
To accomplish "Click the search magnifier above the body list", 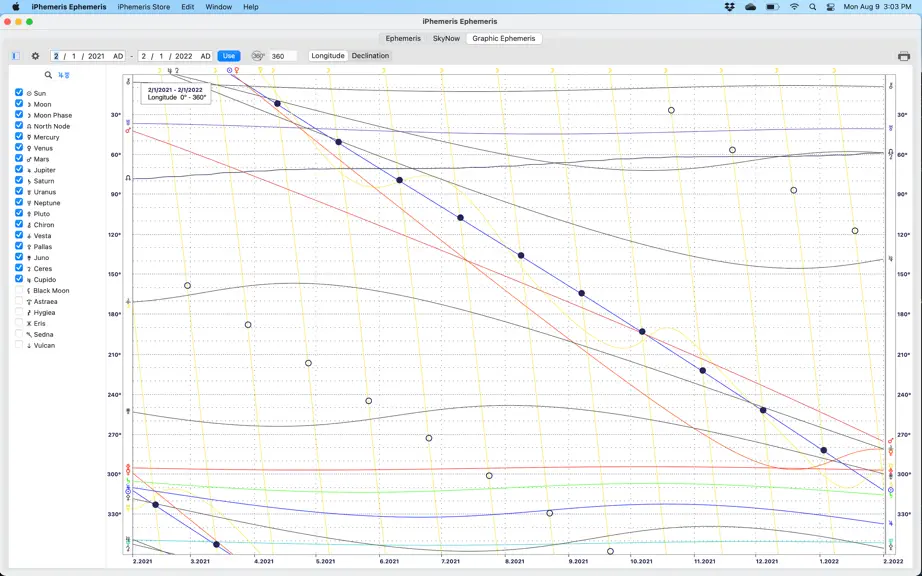I will (x=48, y=75).
